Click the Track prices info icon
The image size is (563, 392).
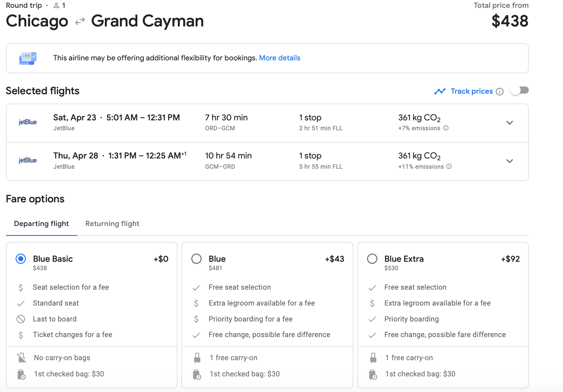click(x=500, y=92)
